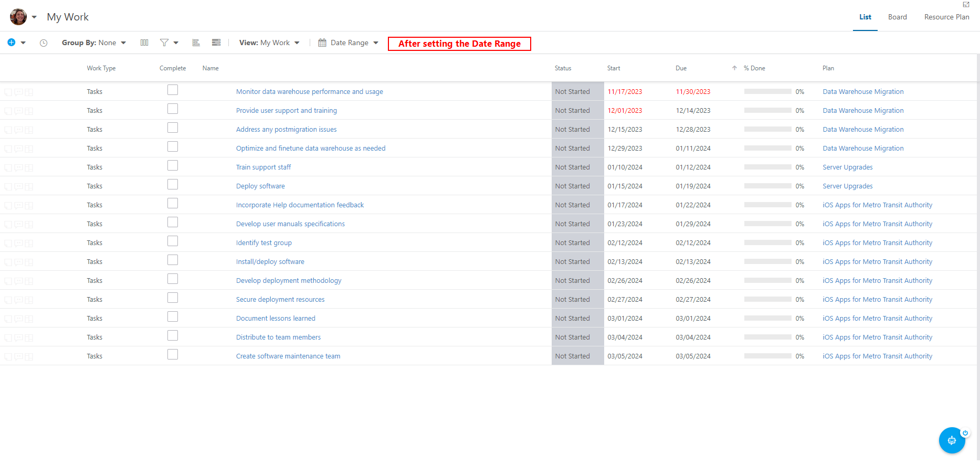This screenshot has width=980, height=465.
Task: Open details panel icon for Train support staff row
Action: (x=29, y=167)
